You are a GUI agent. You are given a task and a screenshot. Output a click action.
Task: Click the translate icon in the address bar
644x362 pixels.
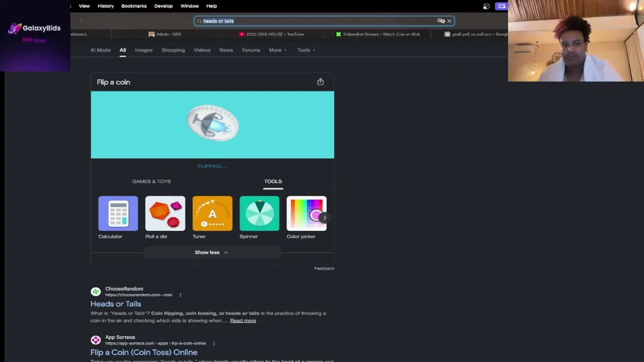[x=441, y=21]
